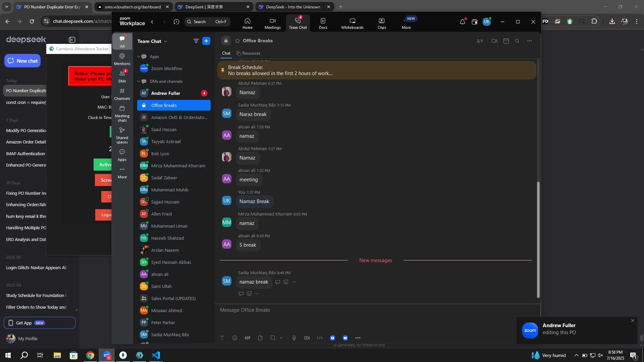The image size is (644, 362).
Task: Schedule meeting from channel header
Action: point(506,41)
